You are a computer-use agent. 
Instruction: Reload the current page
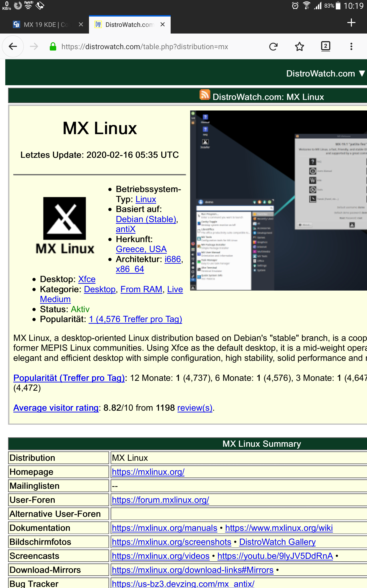(273, 46)
